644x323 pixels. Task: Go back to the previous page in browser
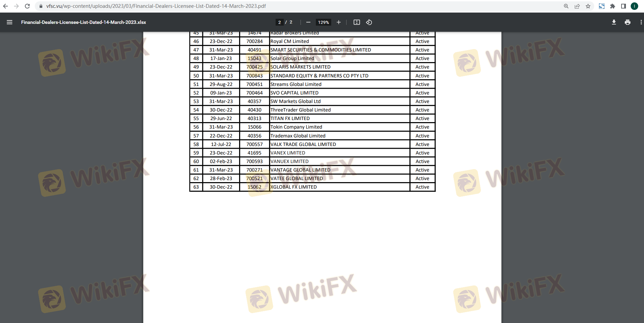click(x=5, y=6)
